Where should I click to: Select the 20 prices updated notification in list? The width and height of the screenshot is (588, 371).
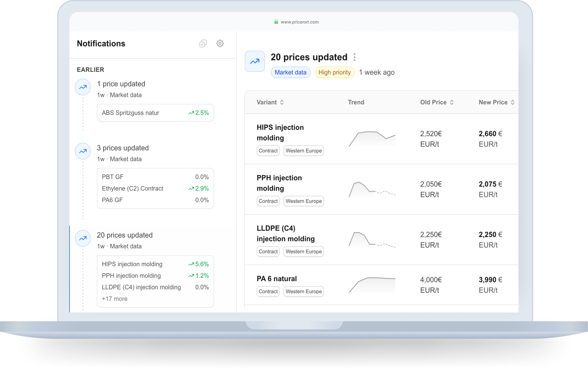pos(125,235)
